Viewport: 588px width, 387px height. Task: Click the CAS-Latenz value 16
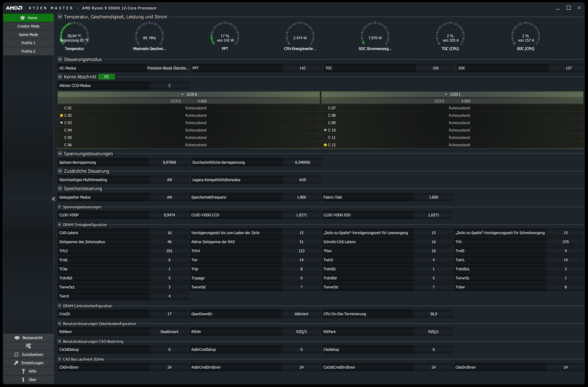[x=169, y=233]
